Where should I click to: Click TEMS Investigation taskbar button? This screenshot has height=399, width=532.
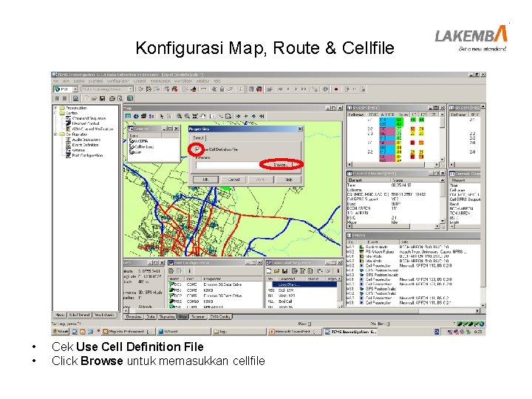[350, 332]
